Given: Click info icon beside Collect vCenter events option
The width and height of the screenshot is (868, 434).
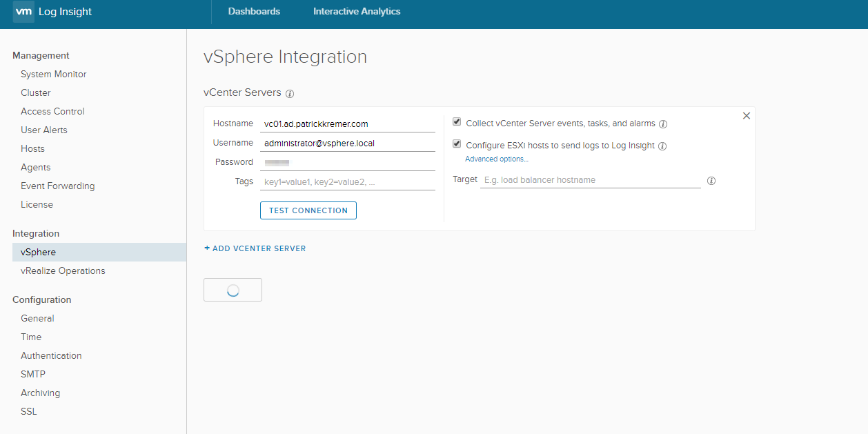Looking at the screenshot, I should click(663, 124).
